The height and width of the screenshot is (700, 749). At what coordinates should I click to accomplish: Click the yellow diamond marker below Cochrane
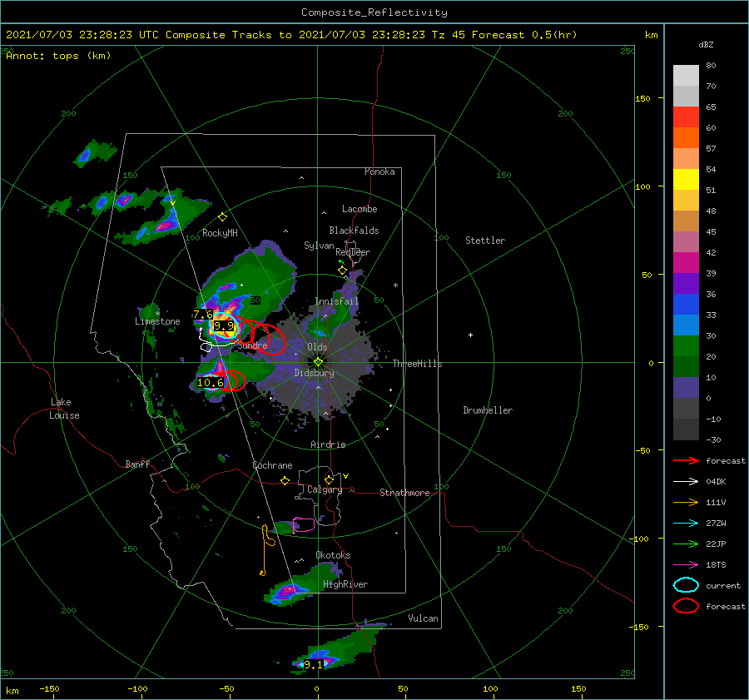coord(285,480)
